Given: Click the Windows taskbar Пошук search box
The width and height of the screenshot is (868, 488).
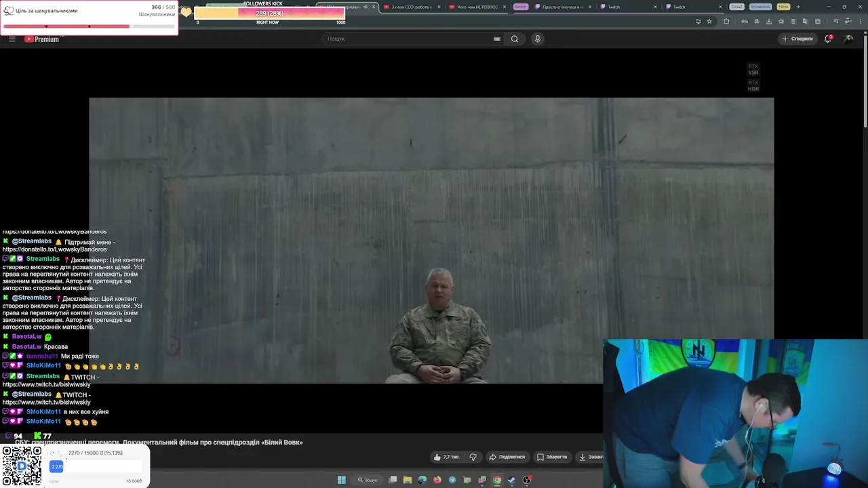Looking at the screenshot, I should point(368,480).
